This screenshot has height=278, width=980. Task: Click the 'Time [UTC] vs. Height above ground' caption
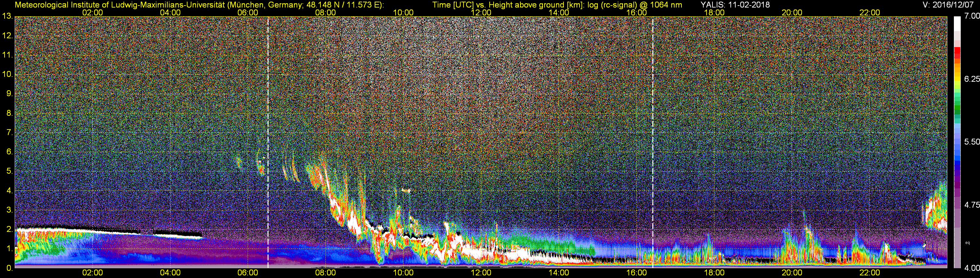point(557,5)
